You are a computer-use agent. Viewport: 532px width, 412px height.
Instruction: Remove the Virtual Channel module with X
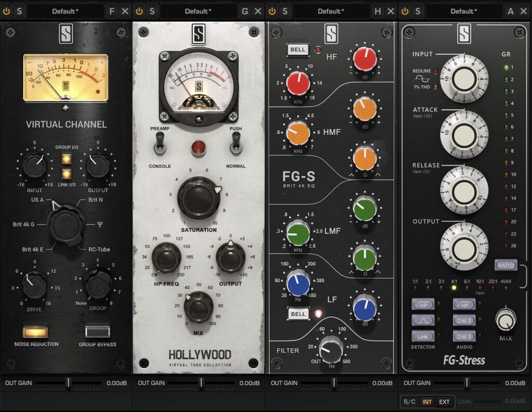125,11
